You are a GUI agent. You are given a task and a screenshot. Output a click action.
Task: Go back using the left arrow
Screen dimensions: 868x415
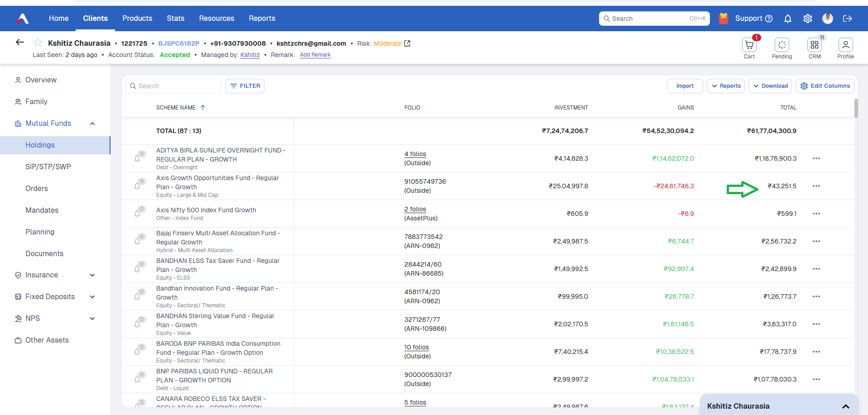click(x=19, y=42)
